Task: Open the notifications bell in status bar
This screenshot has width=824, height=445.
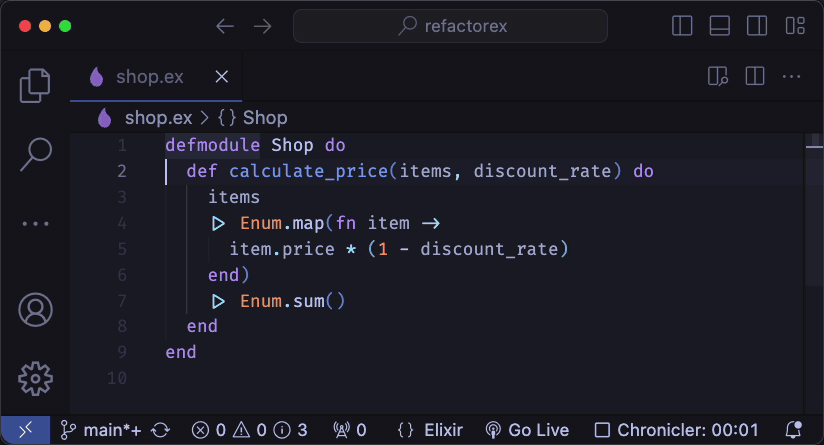Action: pos(795,430)
